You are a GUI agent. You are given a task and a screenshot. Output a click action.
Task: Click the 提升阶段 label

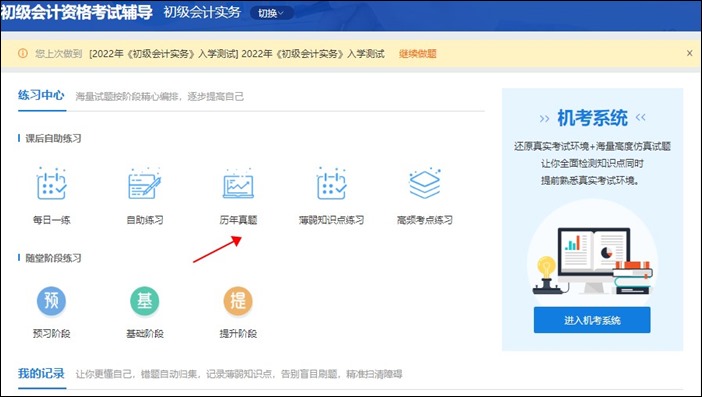pos(238,333)
